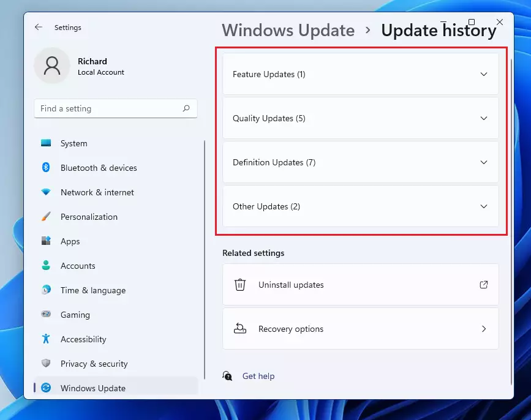Click the System monitor icon
The height and width of the screenshot is (420, 531).
(x=46, y=143)
